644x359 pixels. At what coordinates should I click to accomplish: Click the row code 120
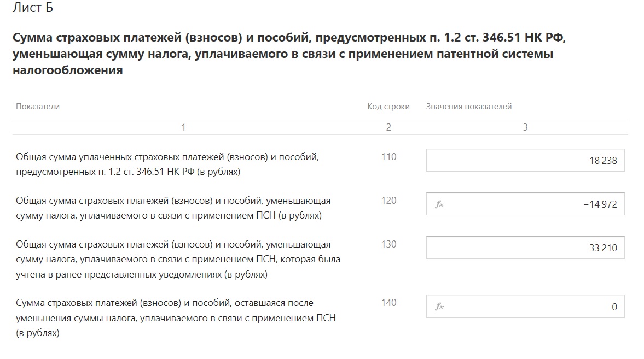(388, 200)
